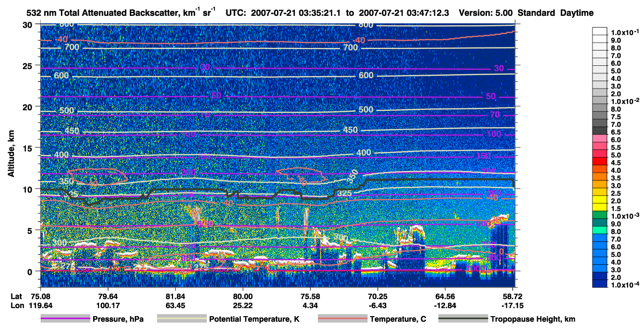Image resolution: width=644 pixels, height=330 pixels.
Task: Click longitude value 4.34
Action: pyautogui.click(x=310, y=305)
